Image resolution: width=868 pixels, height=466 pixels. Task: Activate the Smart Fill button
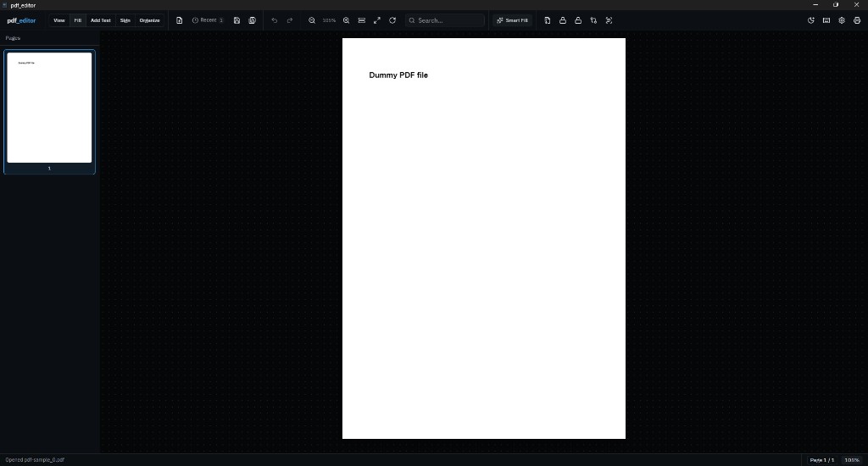point(513,20)
